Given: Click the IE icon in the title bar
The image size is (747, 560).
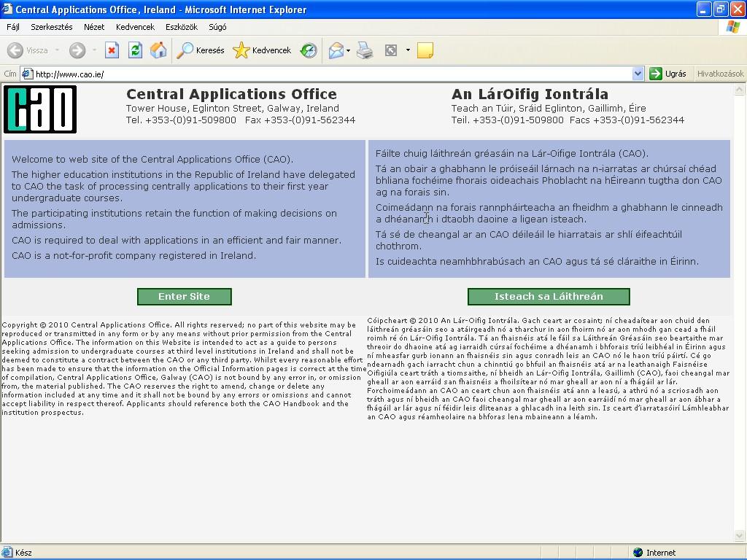Looking at the screenshot, I should (x=7, y=9).
